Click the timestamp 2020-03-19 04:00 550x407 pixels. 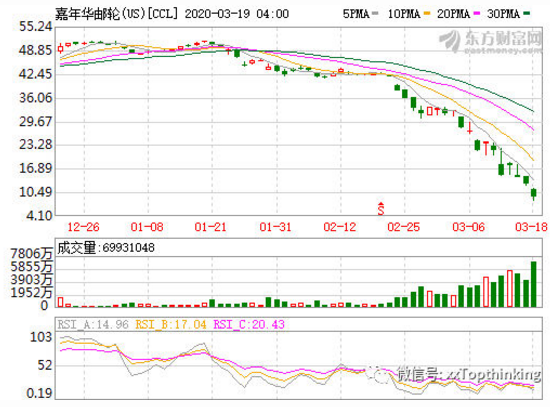pos(237,14)
